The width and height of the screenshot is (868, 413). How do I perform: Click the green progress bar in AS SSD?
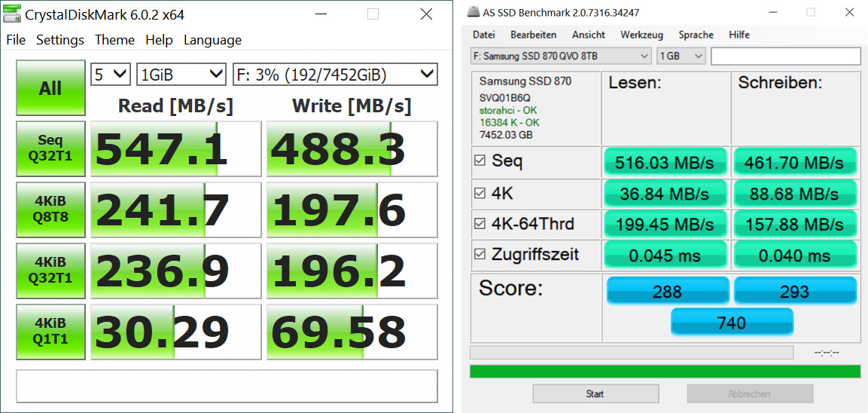coord(665,371)
